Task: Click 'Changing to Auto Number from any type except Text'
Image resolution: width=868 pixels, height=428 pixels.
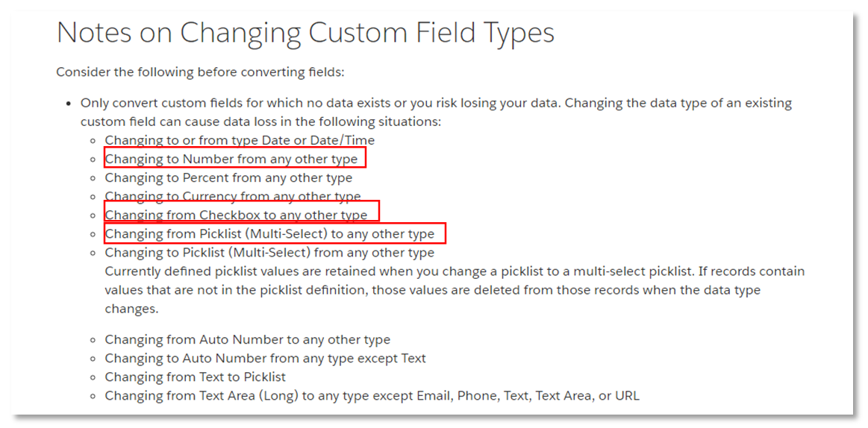Action: pos(266,359)
